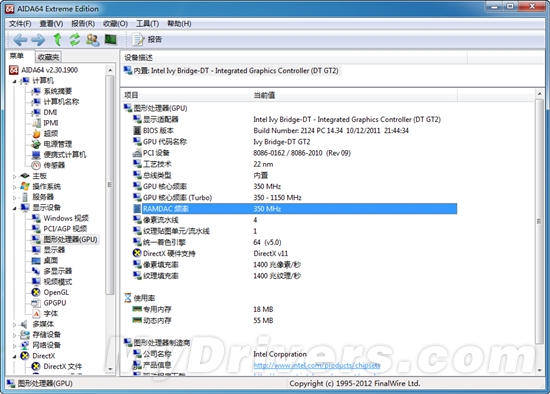
Task: Switch to the 菜单 tab
Action: [17, 56]
